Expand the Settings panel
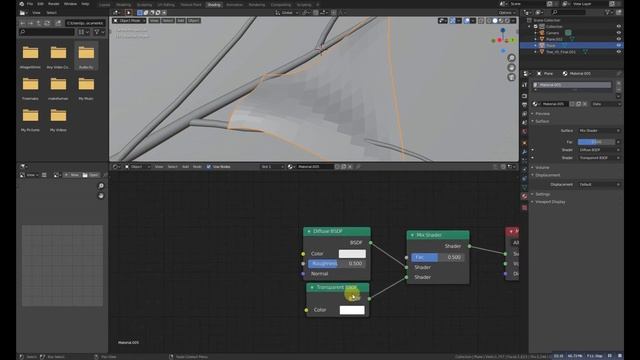Viewport: 640px width, 360px height. coord(542,194)
